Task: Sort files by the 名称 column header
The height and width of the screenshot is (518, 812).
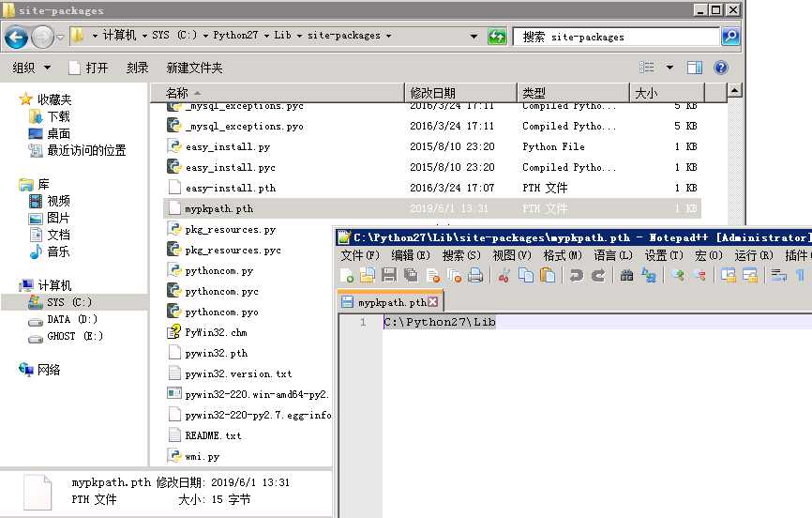Action: pyautogui.click(x=277, y=93)
